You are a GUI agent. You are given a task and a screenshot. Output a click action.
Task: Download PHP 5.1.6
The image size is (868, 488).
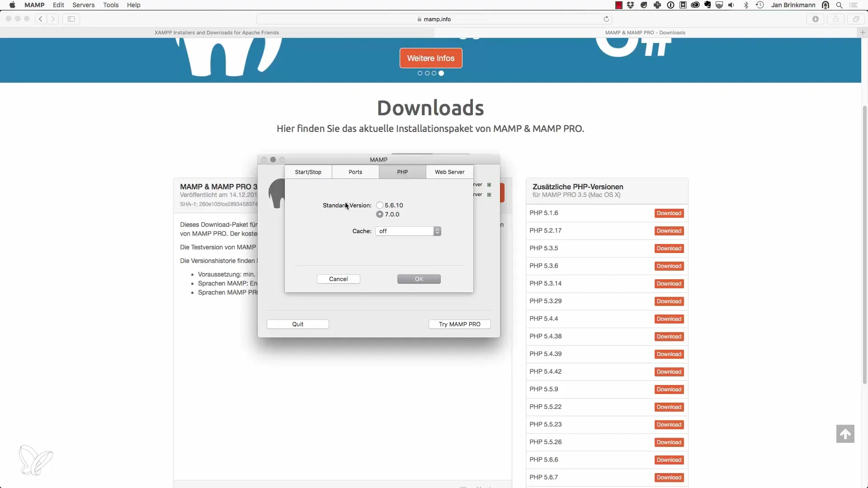pos(669,213)
